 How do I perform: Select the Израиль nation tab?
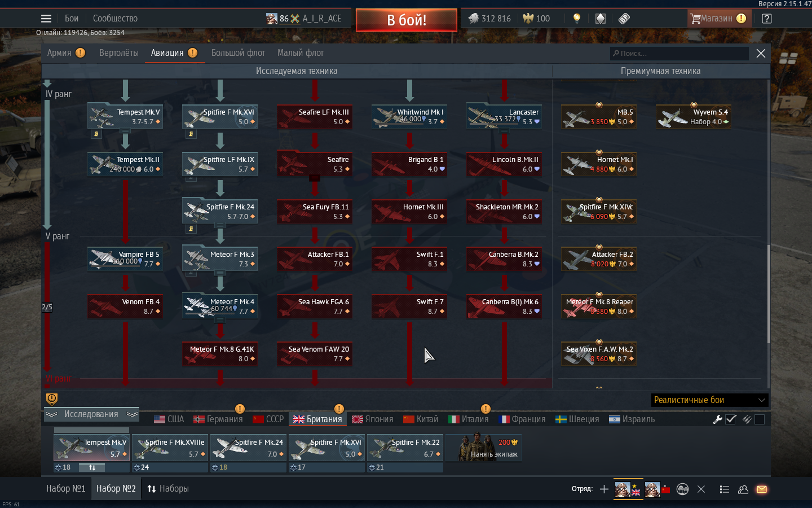click(632, 419)
